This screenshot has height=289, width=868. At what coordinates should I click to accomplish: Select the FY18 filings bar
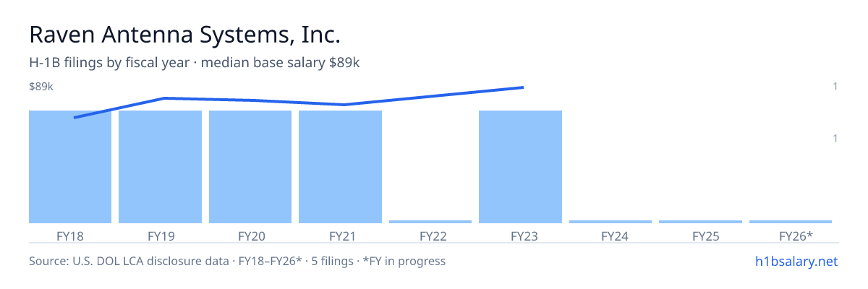70,167
